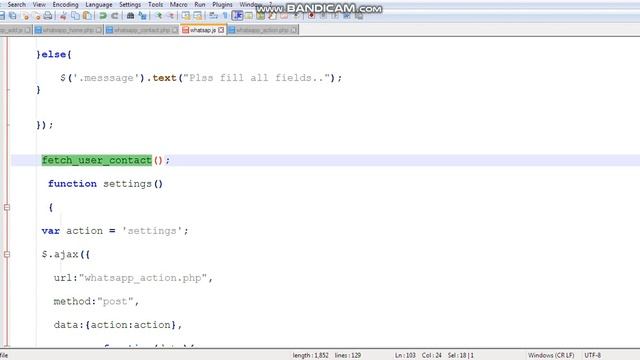Screen dimensions: 640x360
Task: Click the Paste clipboard icon
Action: tap(87, 16)
